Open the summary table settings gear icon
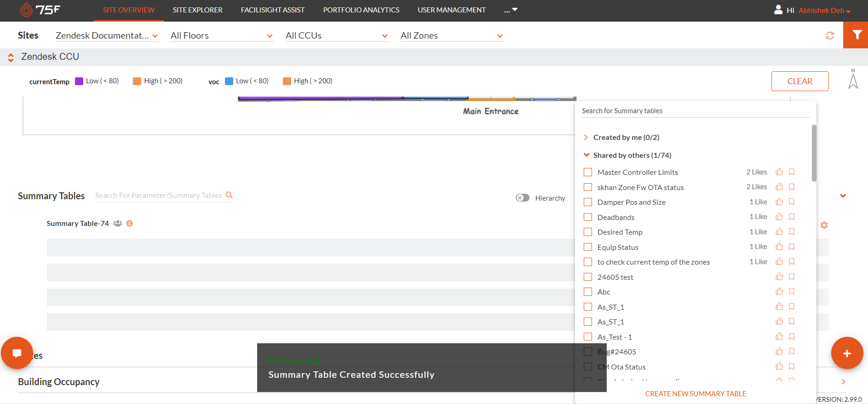This screenshot has height=404, width=868. pos(824,225)
